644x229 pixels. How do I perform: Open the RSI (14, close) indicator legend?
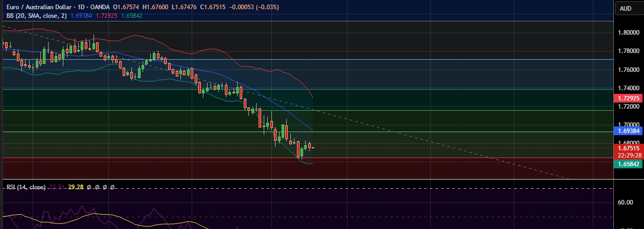coord(26,187)
